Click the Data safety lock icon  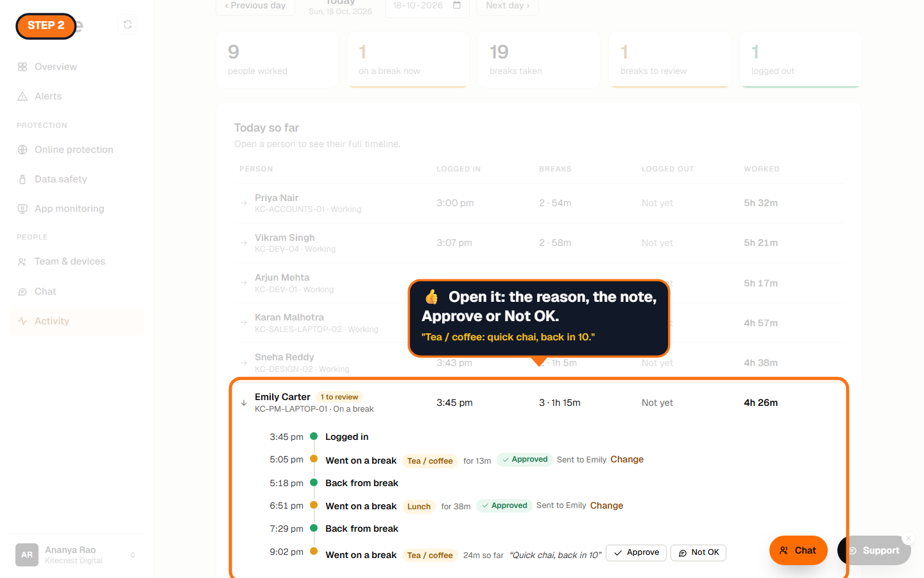pyautogui.click(x=22, y=179)
